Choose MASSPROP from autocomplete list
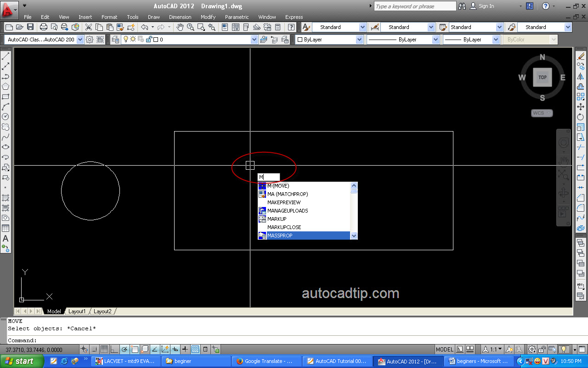 [x=304, y=236]
